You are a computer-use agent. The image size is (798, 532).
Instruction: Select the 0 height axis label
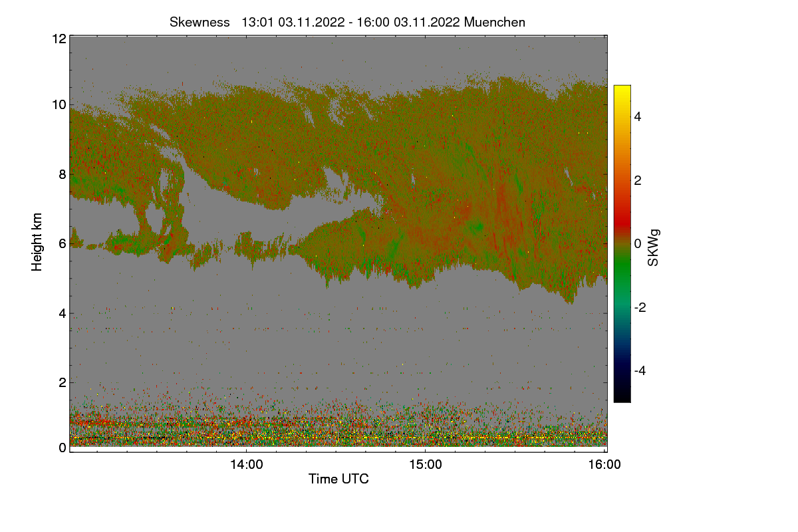click(x=62, y=448)
